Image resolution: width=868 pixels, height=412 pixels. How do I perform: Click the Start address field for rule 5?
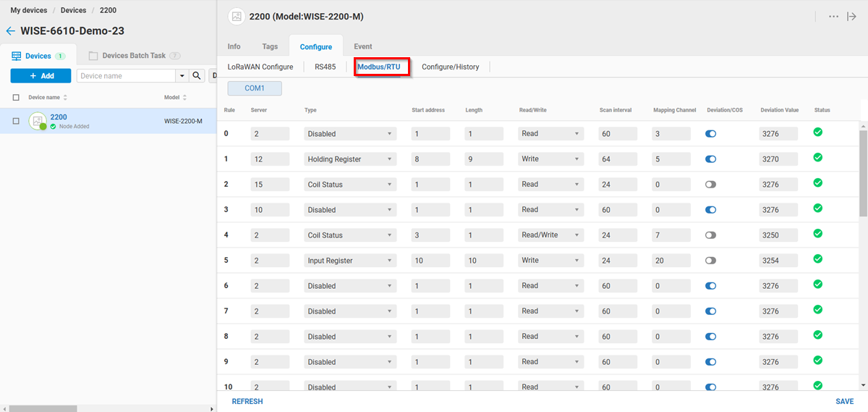[430, 261]
